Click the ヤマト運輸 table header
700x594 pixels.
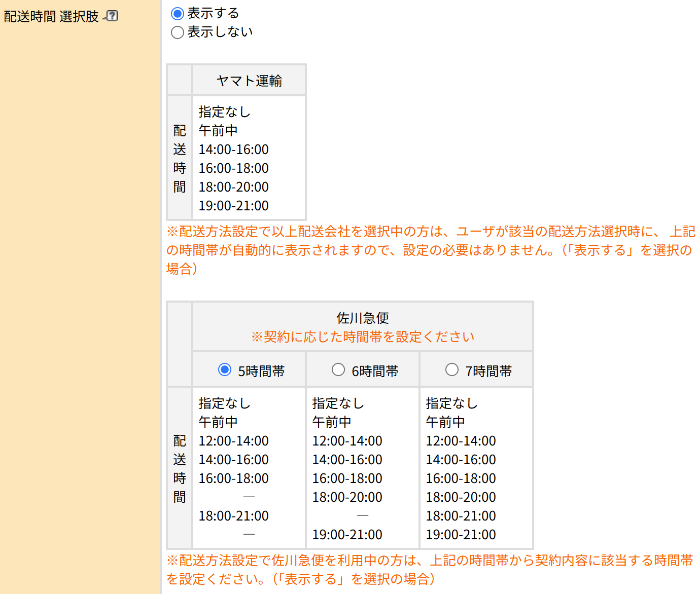pyautogui.click(x=249, y=80)
